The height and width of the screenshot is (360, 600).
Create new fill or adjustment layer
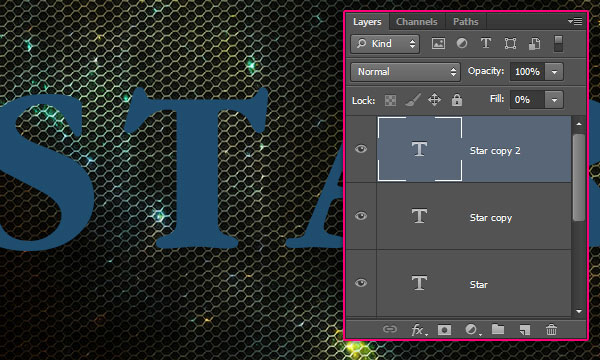(x=472, y=329)
